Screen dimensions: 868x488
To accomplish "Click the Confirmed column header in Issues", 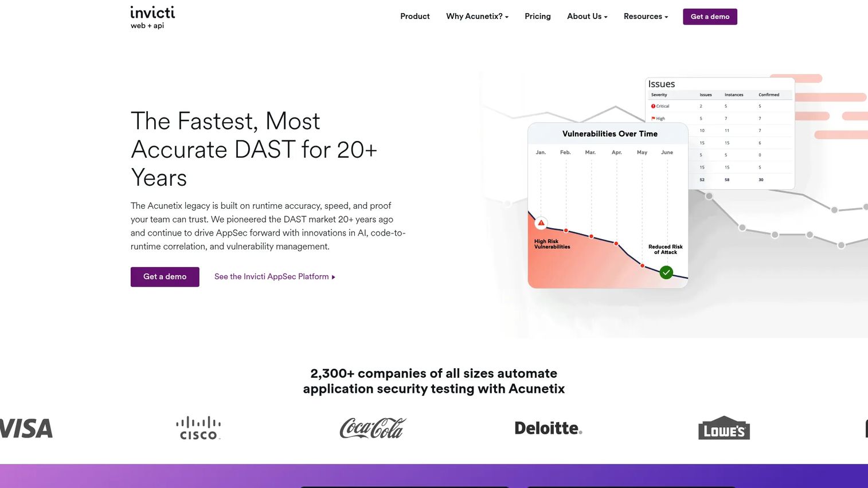I will pyautogui.click(x=769, y=95).
